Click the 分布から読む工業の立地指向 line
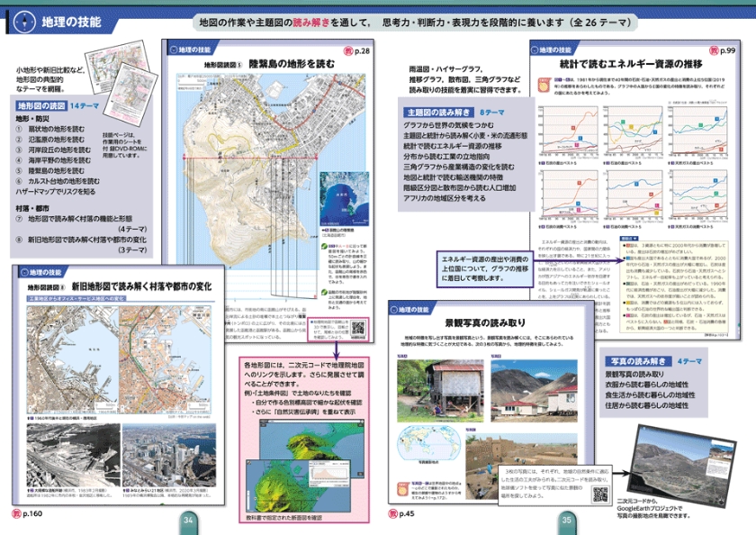This screenshot has width=756, height=535. click(446, 157)
